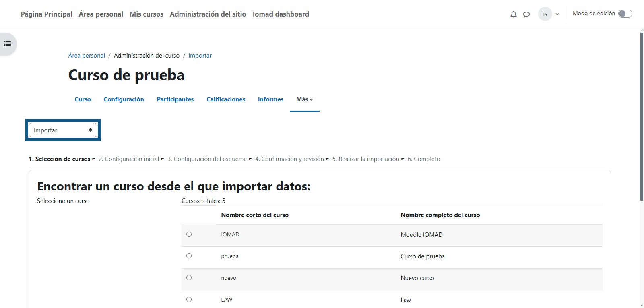Expand the user menu chevron
Screen dimensions: 644x308
click(557, 14)
